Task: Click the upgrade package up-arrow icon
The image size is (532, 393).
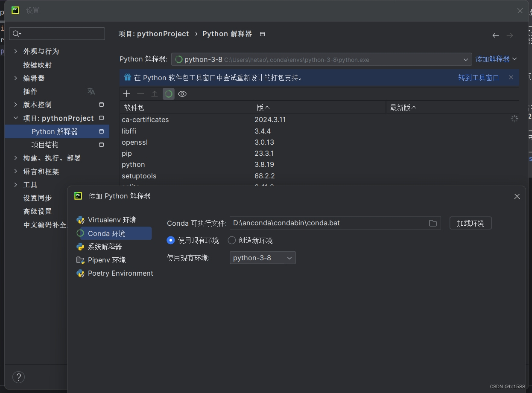Action: tap(155, 94)
